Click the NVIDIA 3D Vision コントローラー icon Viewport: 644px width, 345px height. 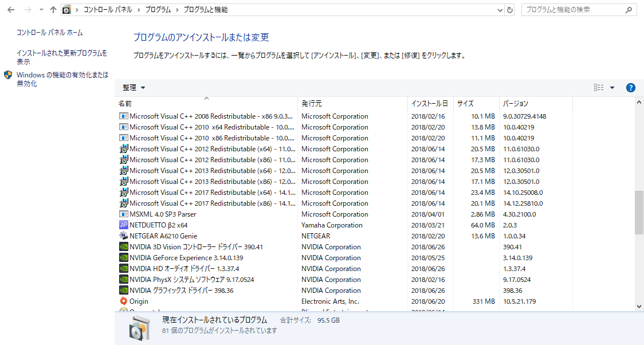click(x=123, y=247)
